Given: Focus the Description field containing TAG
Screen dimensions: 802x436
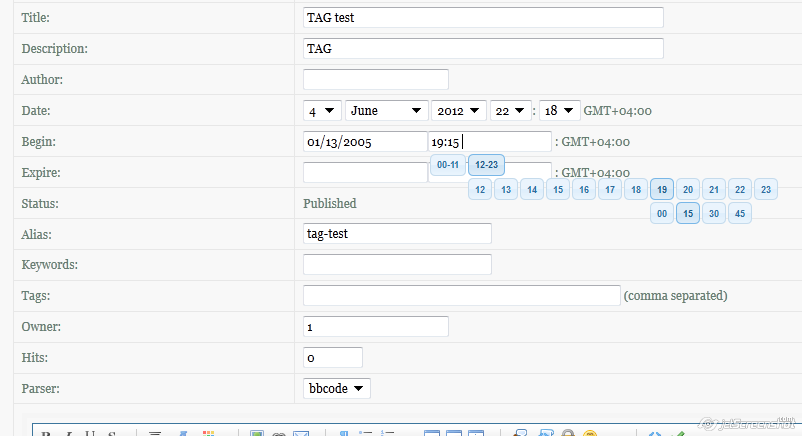Looking at the screenshot, I should pyautogui.click(x=483, y=49).
